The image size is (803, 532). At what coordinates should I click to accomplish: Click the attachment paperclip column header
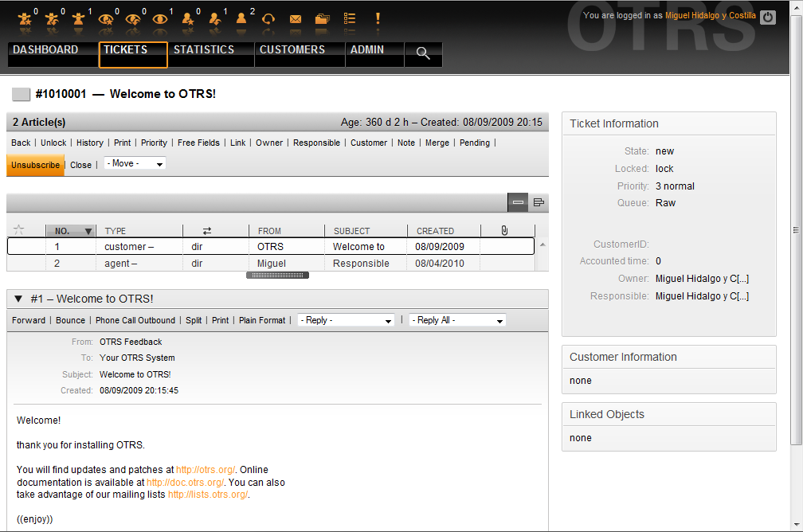click(x=504, y=230)
